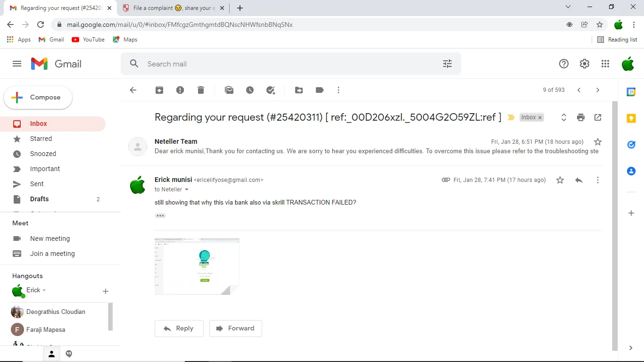Open the Labels tag icon
Screen dimensions: 644x362
click(x=320, y=90)
